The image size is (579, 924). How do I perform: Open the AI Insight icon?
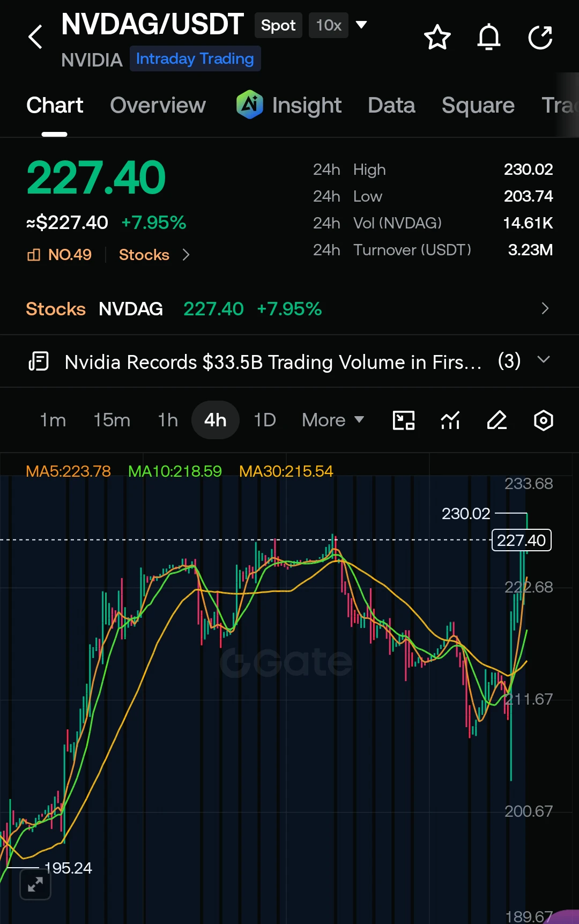250,104
